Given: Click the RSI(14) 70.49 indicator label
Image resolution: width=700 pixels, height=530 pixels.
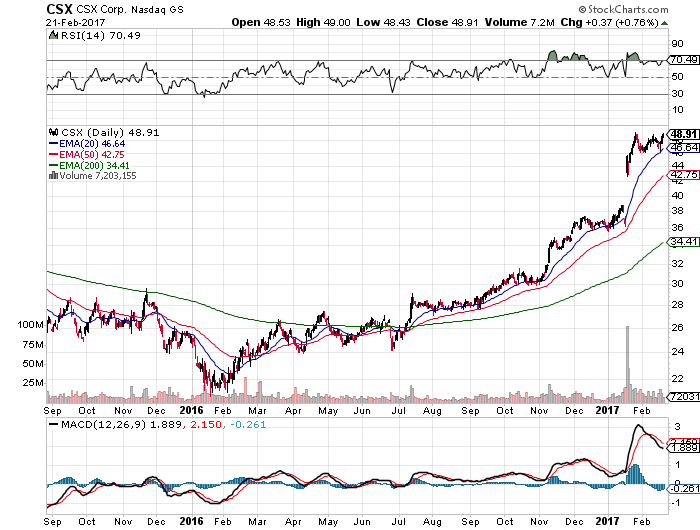Looking at the screenshot, I should click(100, 35).
